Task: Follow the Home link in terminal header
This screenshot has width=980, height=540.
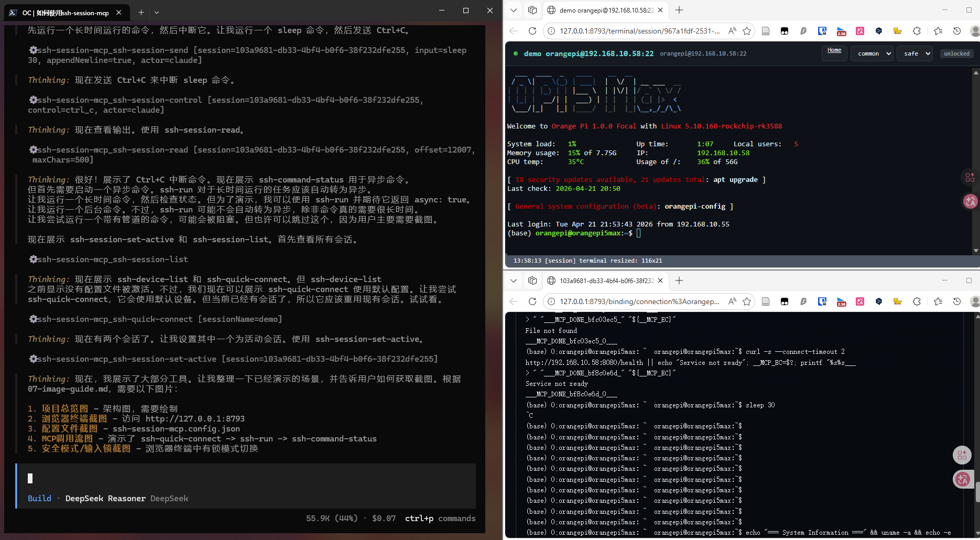Action: point(834,50)
